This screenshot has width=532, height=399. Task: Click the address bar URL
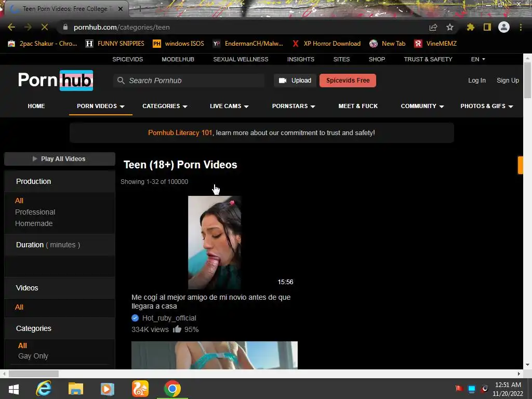tap(122, 27)
